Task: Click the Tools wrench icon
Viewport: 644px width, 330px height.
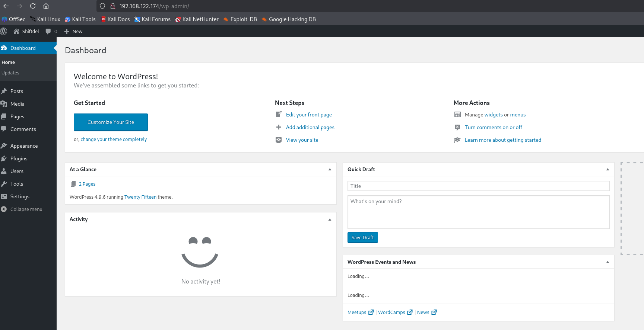Action: (4, 184)
